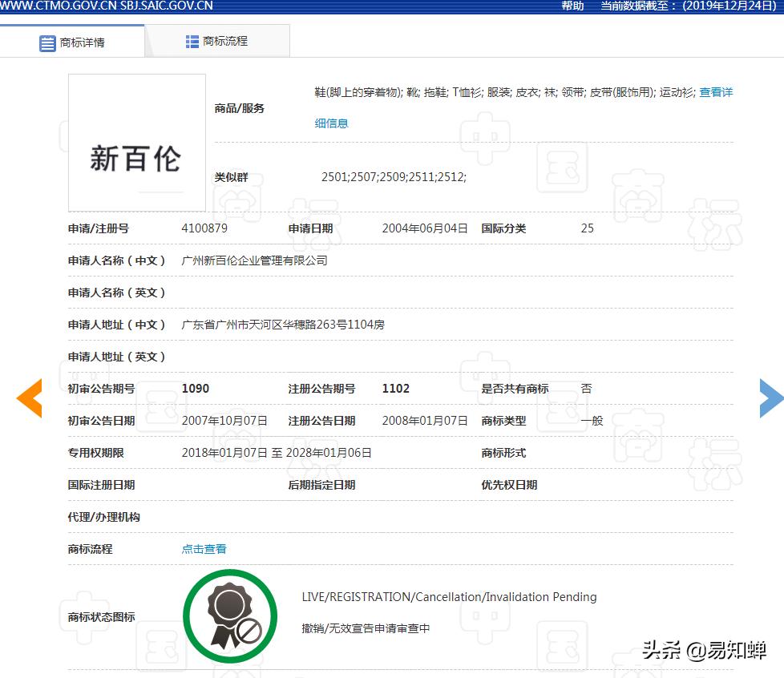Screen dimensions: 784x678
Task: Click the 点击查看 link in 商标流程 row
Action: click(x=203, y=549)
